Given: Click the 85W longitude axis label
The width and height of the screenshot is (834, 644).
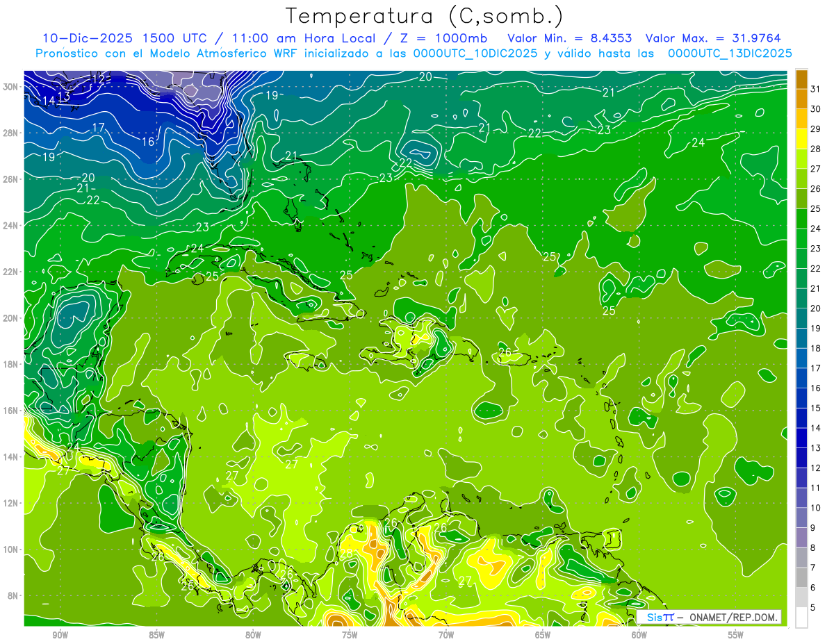Looking at the screenshot, I should point(156,635).
